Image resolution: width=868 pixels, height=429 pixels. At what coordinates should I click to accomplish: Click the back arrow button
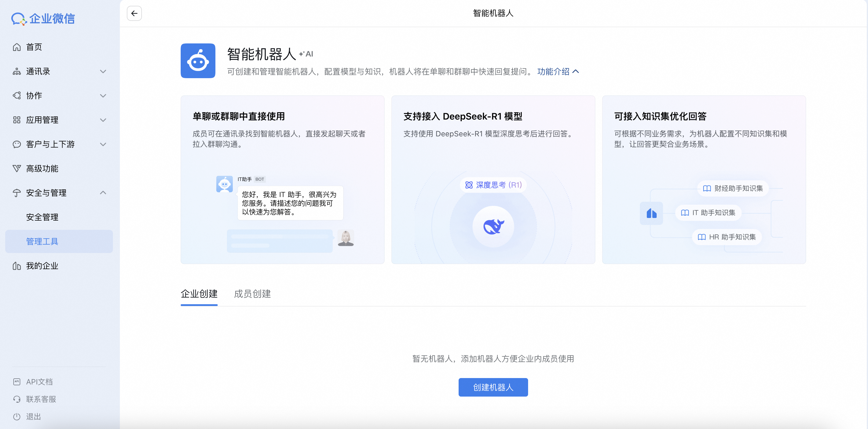click(x=134, y=13)
